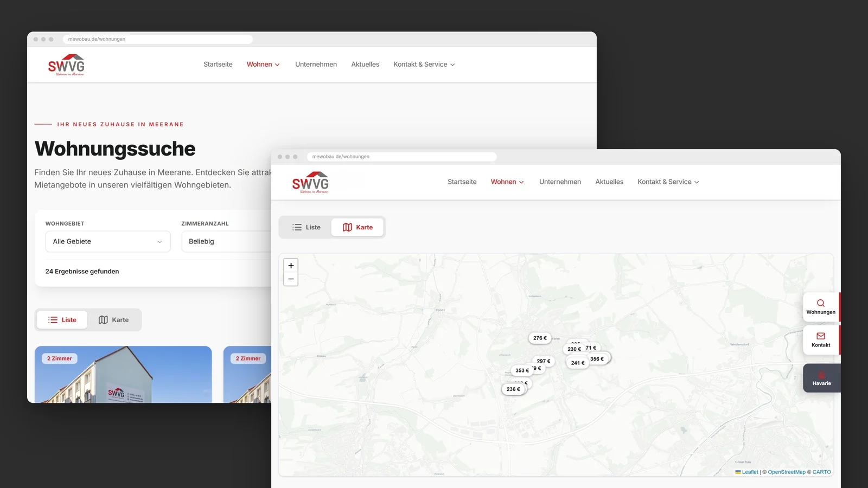Open the Zimmeranzahl 'Beliebig' dropdown

(226, 241)
